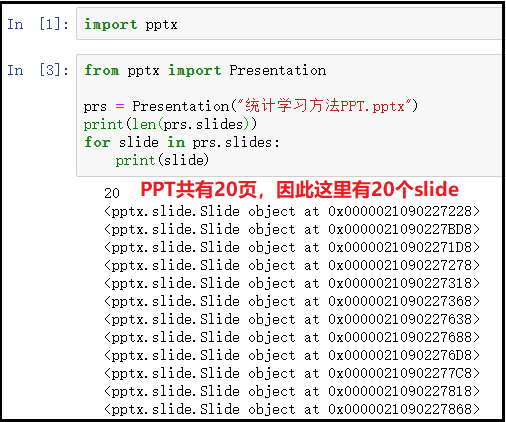Click Slide object output ending 2277C8

click(x=292, y=373)
